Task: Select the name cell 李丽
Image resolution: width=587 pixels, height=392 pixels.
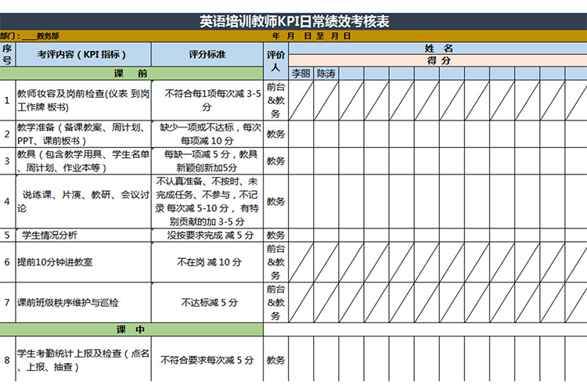Action: click(x=301, y=74)
